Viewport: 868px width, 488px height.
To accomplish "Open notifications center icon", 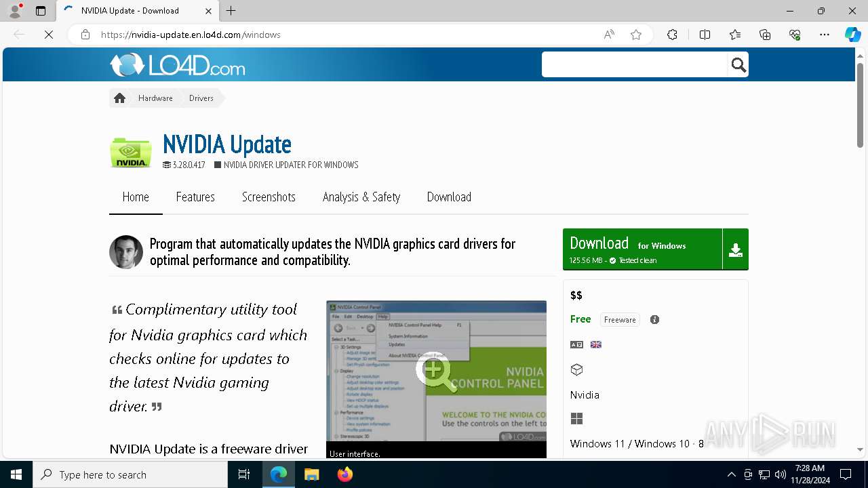I will (846, 474).
